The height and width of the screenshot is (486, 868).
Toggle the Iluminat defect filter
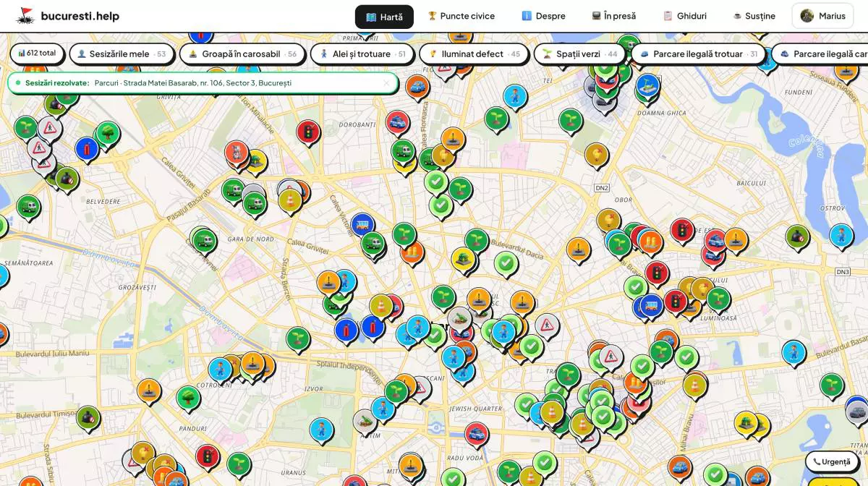474,54
